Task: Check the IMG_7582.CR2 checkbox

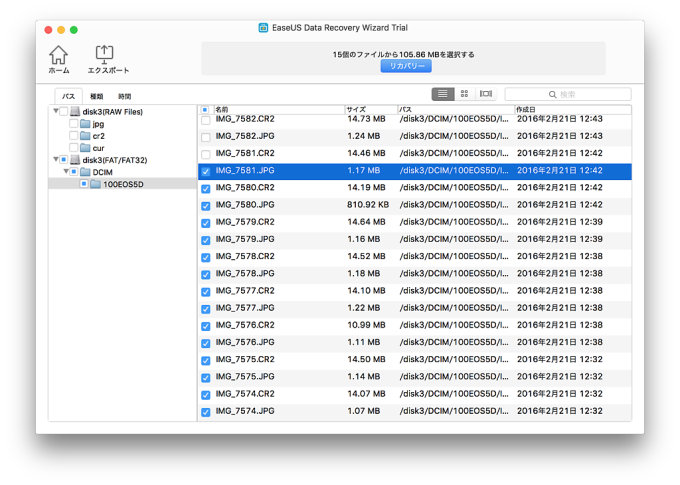Action: (206, 120)
